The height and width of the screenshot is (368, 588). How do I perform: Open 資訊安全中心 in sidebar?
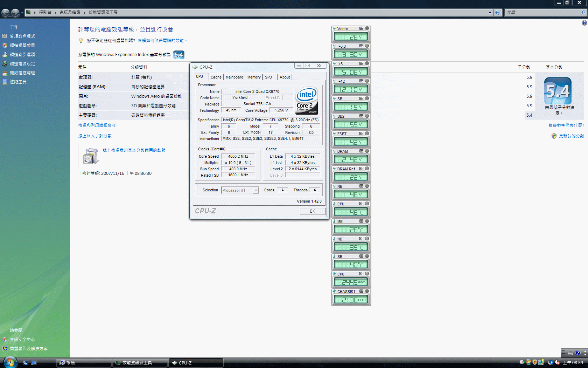[x=22, y=340]
